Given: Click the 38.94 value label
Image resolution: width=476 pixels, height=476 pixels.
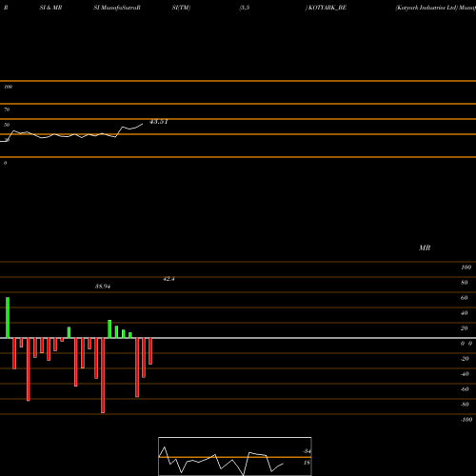Looking at the screenshot, I should coord(103,287).
